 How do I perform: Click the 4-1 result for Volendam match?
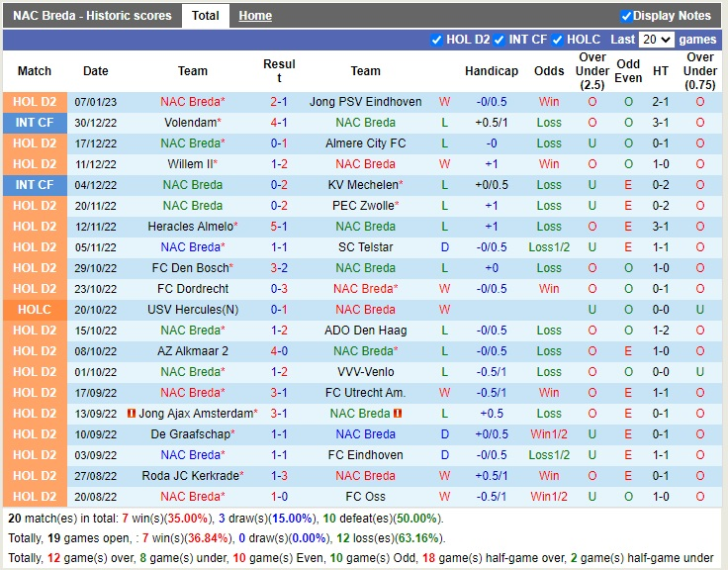(279, 123)
